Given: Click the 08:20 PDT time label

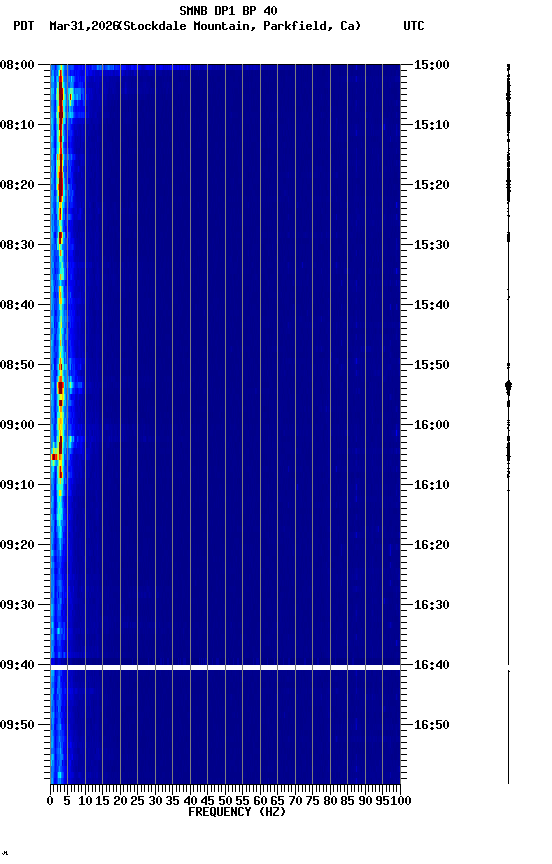Looking at the screenshot, I should click(17, 185).
